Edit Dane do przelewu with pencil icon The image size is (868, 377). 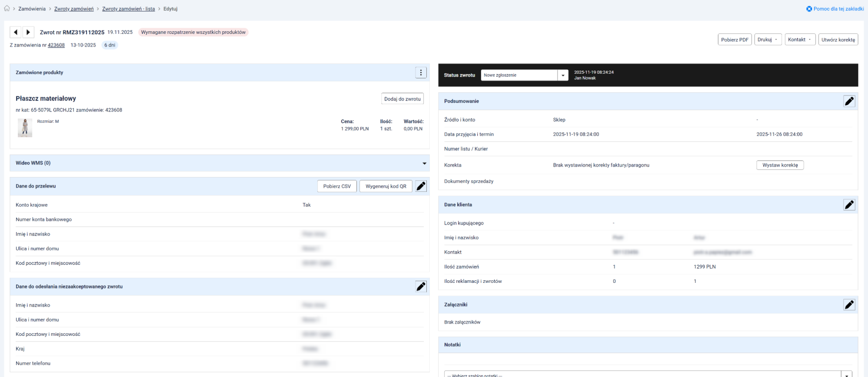click(421, 186)
